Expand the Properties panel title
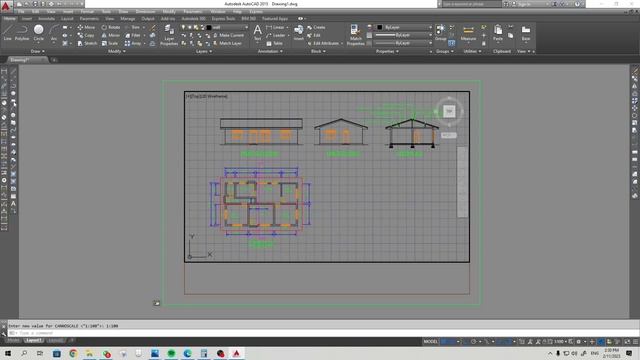 [387, 51]
